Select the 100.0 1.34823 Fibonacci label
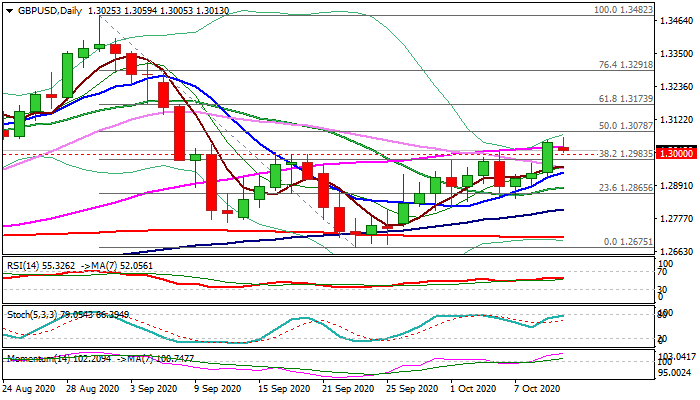700x400 pixels. pos(623,9)
